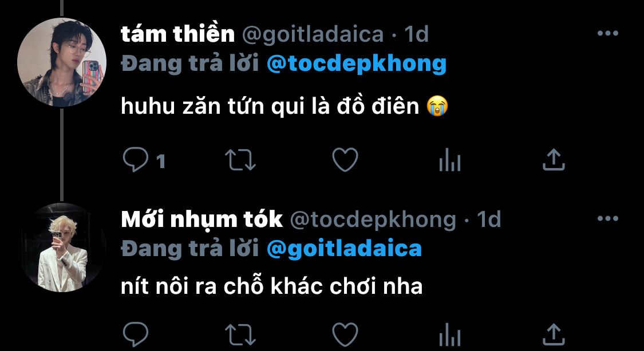Click the @goitladaica mention link
Screen dimensions: 644x351
click(x=344, y=249)
